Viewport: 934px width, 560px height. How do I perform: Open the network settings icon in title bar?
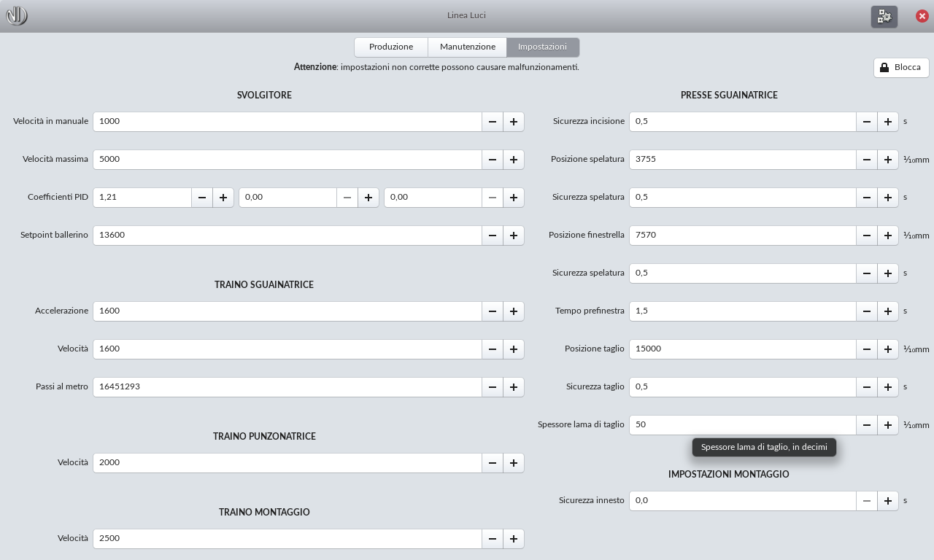pos(884,16)
